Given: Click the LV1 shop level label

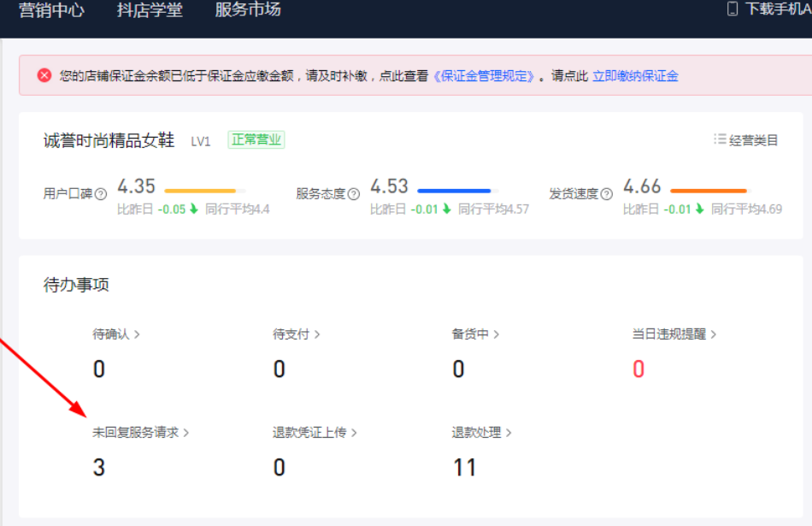Looking at the screenshot, I should 200,141.
